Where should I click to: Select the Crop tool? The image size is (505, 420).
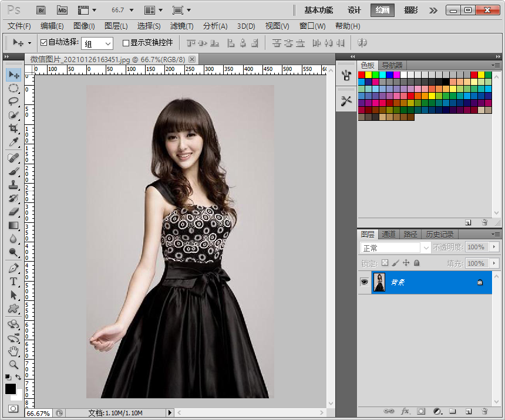[x=13, y=128]
